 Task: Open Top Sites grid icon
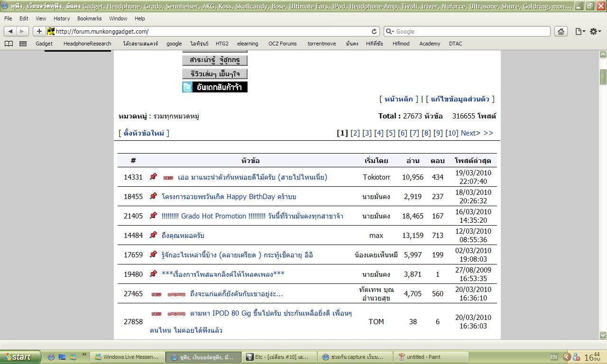[23, 44]
